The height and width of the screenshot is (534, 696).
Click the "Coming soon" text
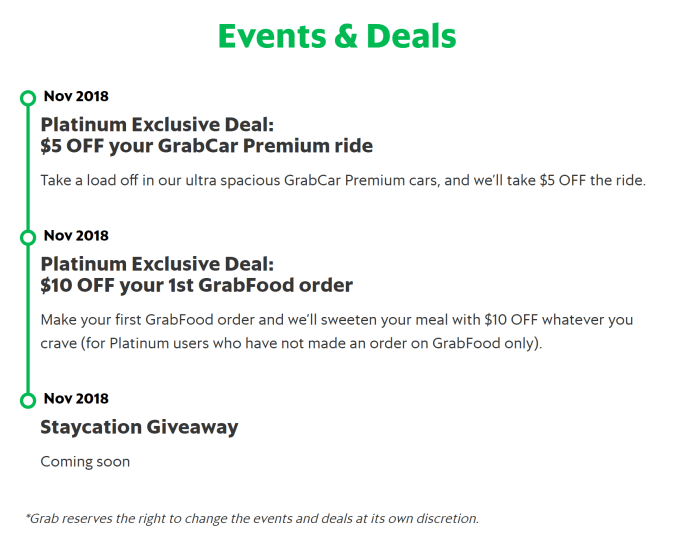coord(85,462)
